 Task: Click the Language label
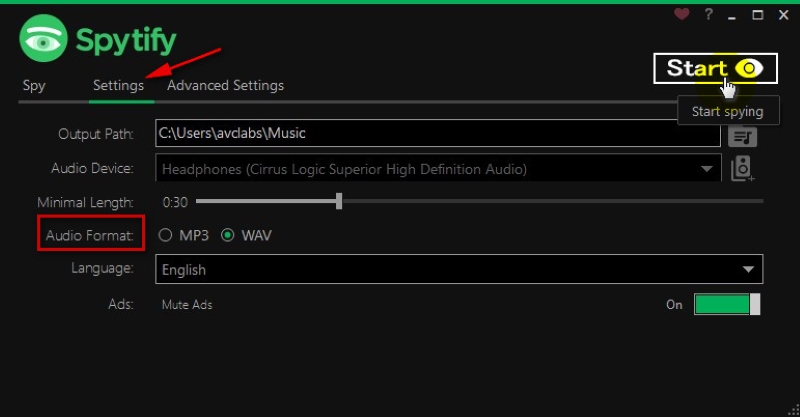[x=102, y=268]
